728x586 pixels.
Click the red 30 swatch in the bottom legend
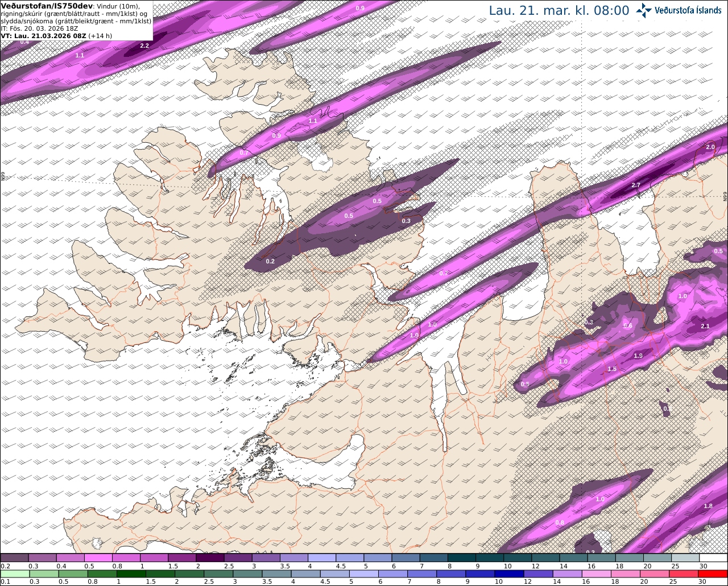tap(714, 573)
